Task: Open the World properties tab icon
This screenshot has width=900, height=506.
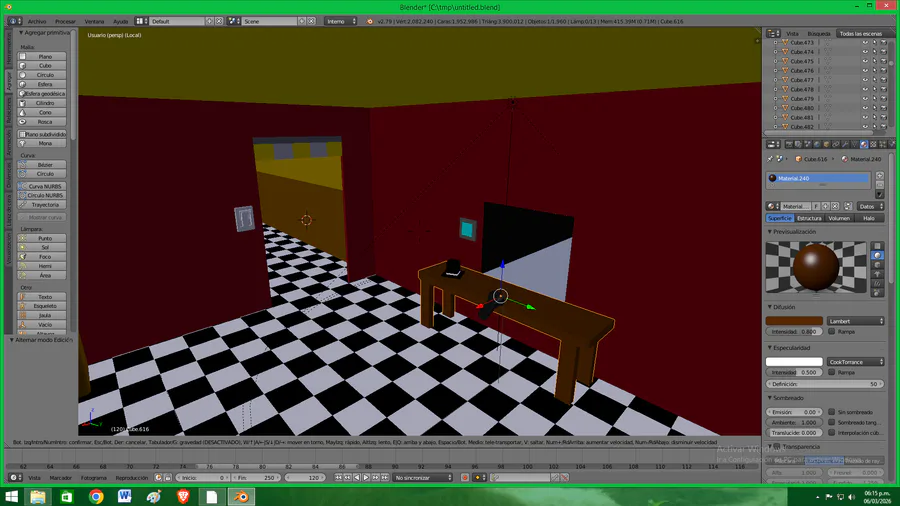Action: click(x=817, y=144)
